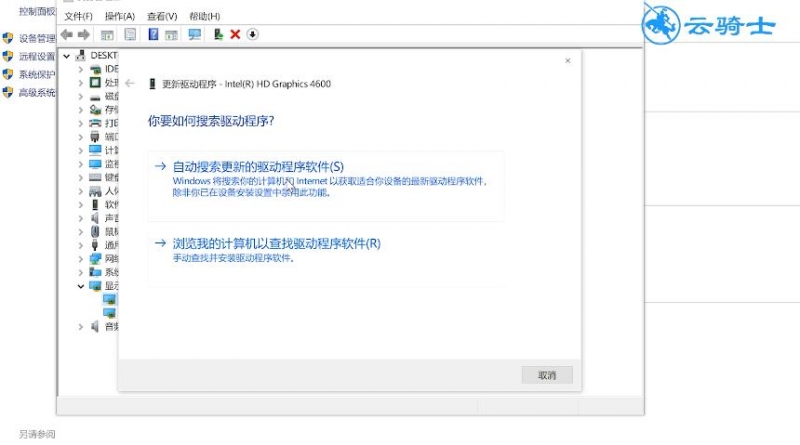The width and height of the screenshot is (800, 445).
Task: Expand the human interface devices chevron
Action: (81, 191)
